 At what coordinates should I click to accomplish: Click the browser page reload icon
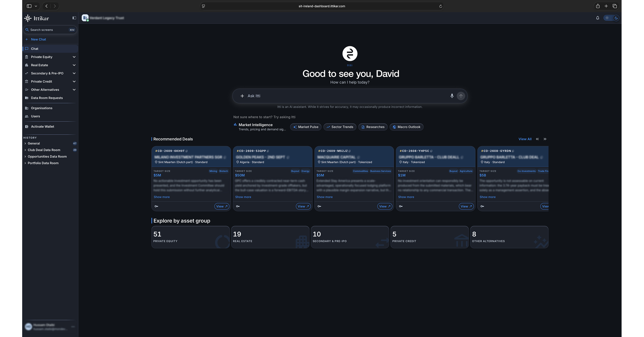[441, 6]
